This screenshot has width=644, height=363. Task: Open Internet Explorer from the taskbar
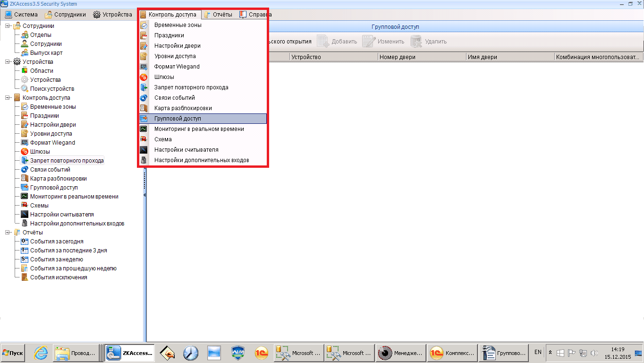click(x=41, y=353)
